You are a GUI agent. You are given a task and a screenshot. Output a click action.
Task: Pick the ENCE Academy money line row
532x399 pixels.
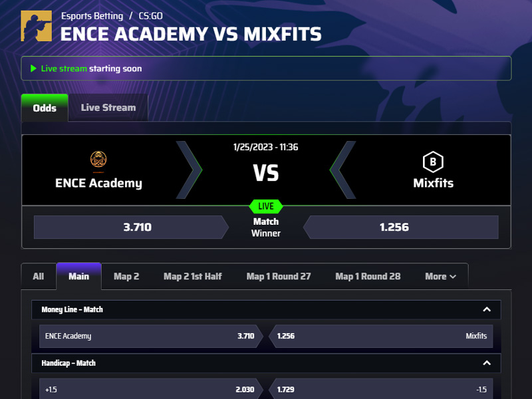[151, 336]
